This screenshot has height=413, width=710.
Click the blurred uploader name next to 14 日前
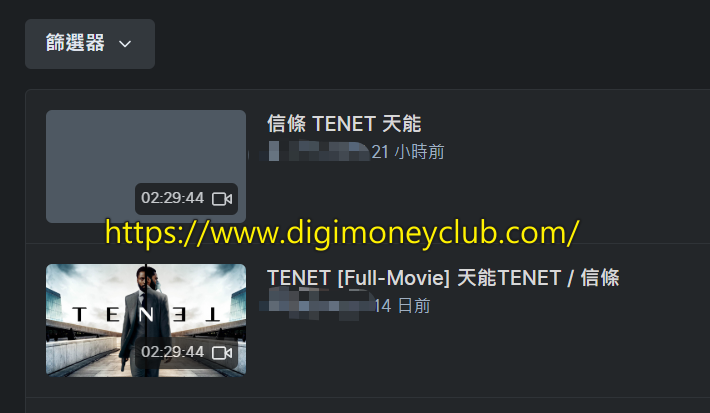click(317, 305)
